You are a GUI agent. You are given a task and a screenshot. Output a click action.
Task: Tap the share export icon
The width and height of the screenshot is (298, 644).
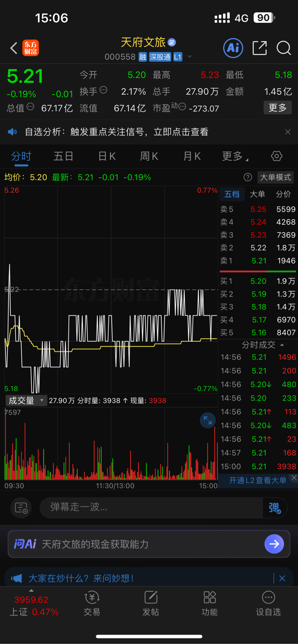(260, 48)
